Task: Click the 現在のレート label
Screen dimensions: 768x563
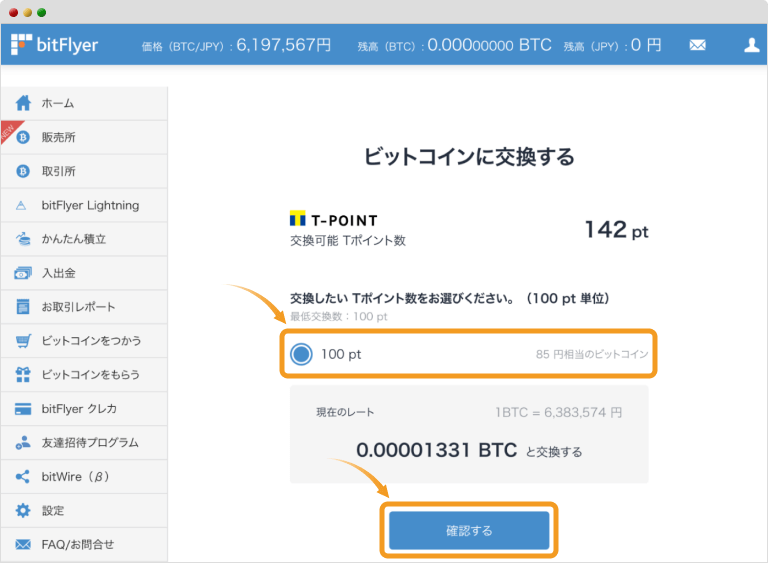Action: tap(345, 413)
